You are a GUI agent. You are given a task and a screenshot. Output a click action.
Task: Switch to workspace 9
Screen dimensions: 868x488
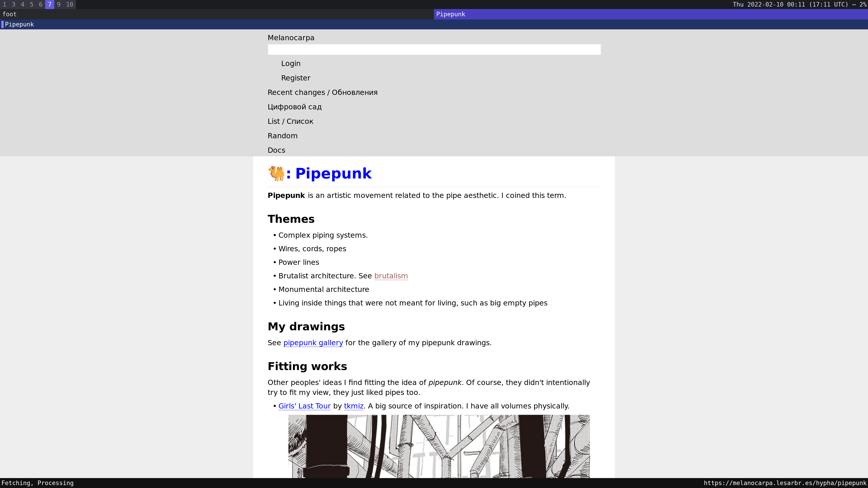(x=59, y=4)
